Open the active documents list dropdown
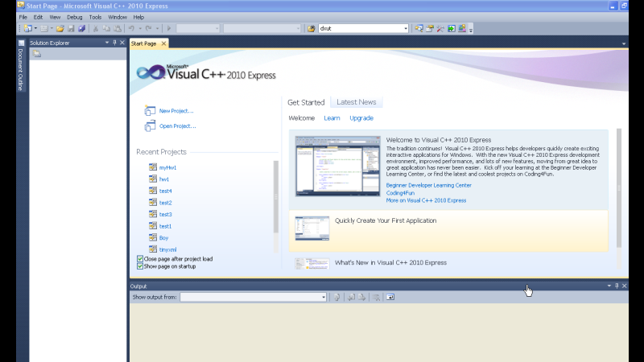 pos(624,43)
